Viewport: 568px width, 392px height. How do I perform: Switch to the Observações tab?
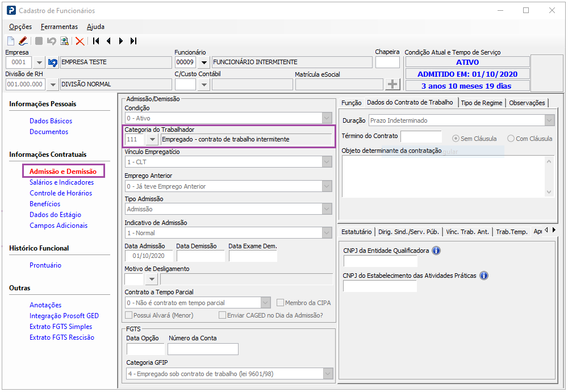click(x=527, y=103)
